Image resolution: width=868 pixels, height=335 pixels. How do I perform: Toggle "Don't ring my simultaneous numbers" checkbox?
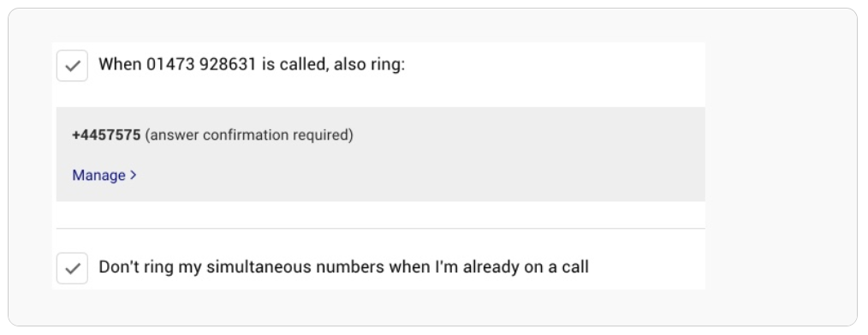click(x=72, y=268)
